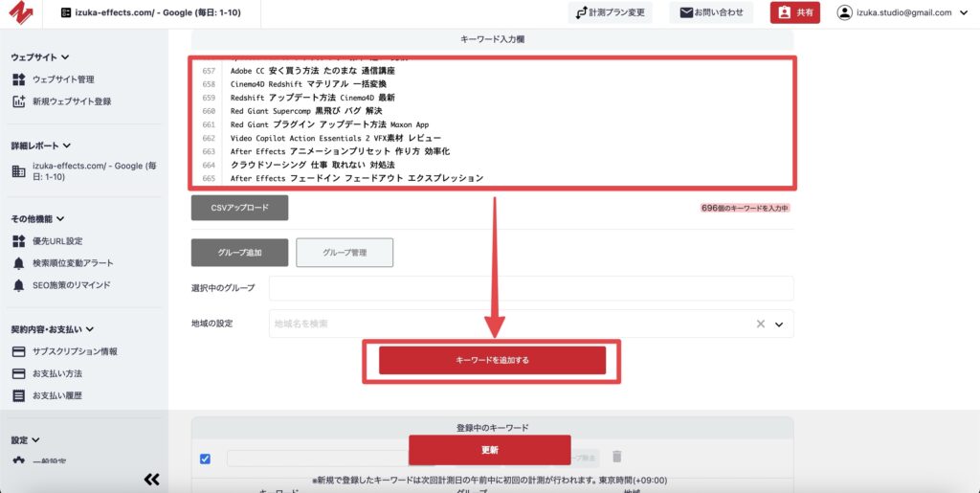980x493 pixels.
Task: Click the Nobilista logo icon
Action: (26, 13)
